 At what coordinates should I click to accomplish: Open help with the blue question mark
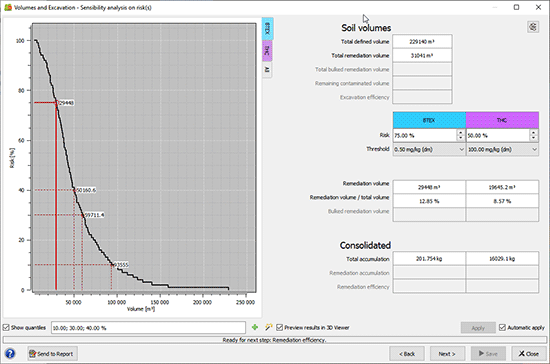10,353
